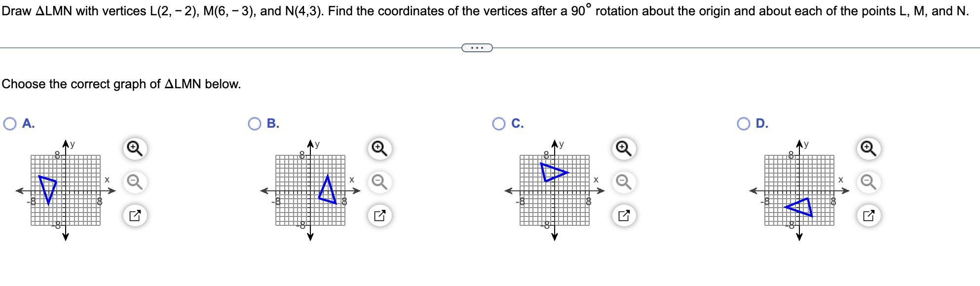Click the graph D thumbnail
The width and height of the screenshot is (980, 286).
pos(799,190)
